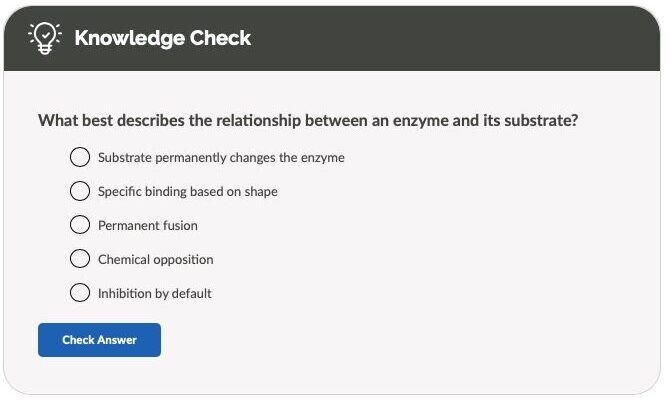Click the "What best describes" question opening

(x=96, y=121)
